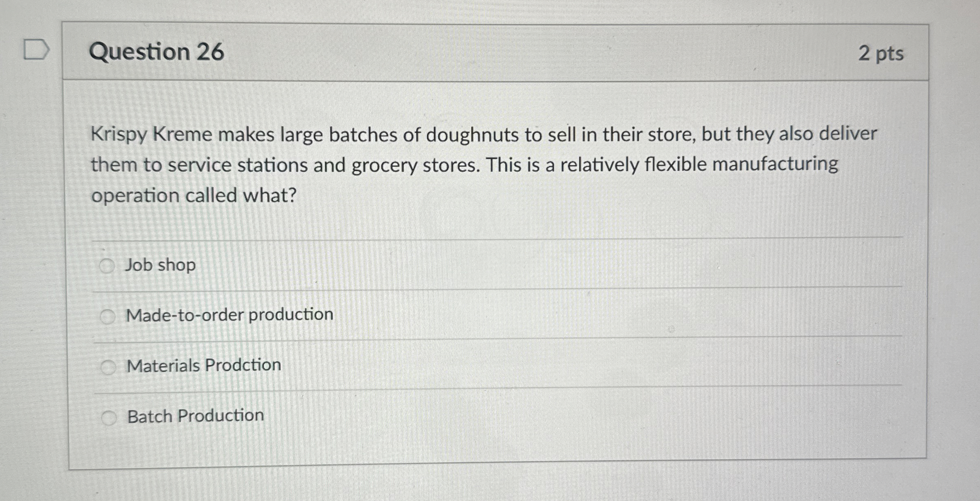
Task: Select the circle next to Job shop
Action: (107, 265)
